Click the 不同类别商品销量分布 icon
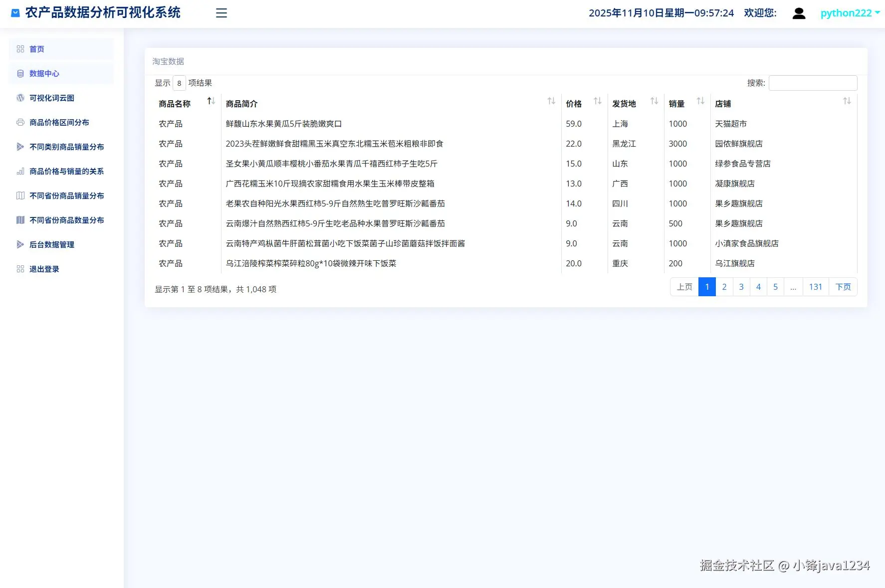 tap(20, 147)
